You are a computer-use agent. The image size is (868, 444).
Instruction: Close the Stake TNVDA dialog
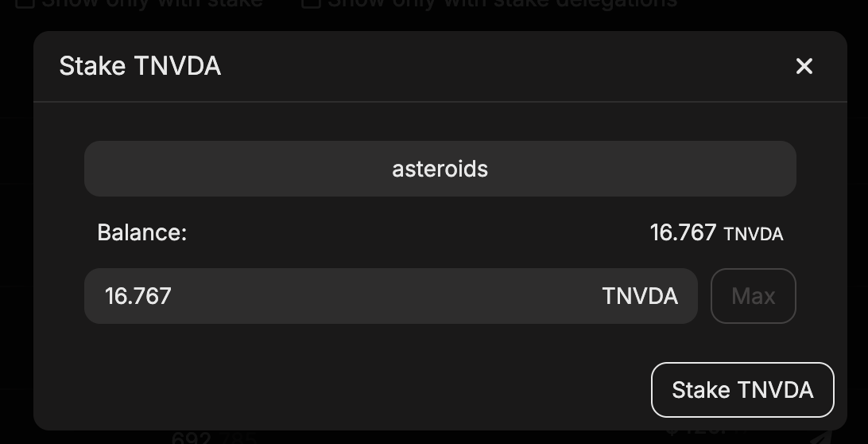(804, 66)
